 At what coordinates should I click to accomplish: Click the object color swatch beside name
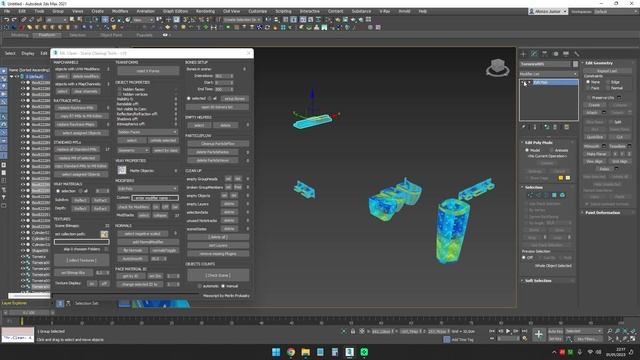[x=575, y=64]
